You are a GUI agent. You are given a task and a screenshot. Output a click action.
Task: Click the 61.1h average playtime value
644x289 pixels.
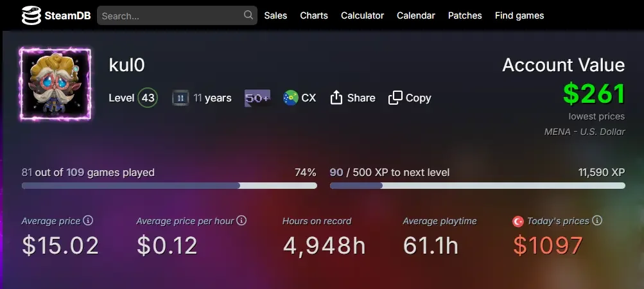click(x=430, y=245)
